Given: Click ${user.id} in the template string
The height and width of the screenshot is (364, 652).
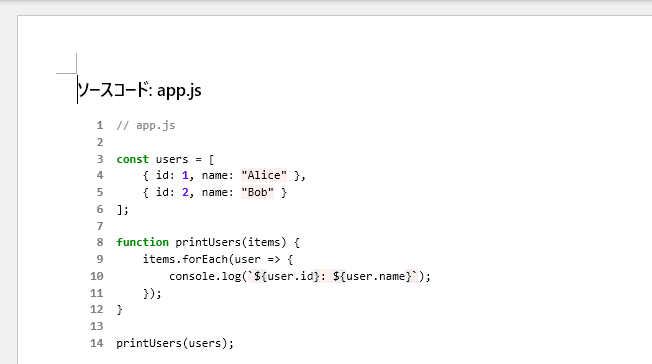Looking at the screenshot, I should (286, 277).
